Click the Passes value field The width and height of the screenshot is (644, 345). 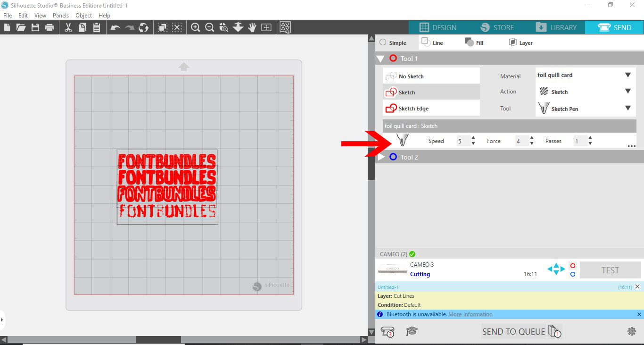[x=580, y=141]
